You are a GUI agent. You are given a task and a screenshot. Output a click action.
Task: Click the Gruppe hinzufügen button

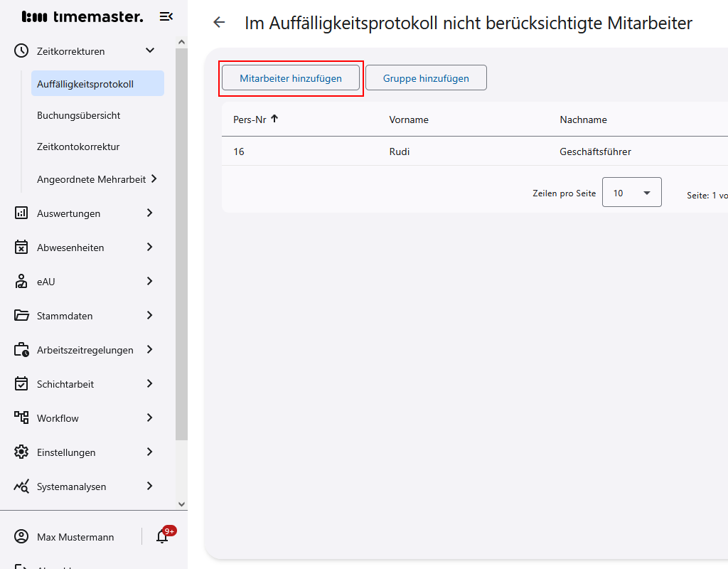(x=425, y=78)
